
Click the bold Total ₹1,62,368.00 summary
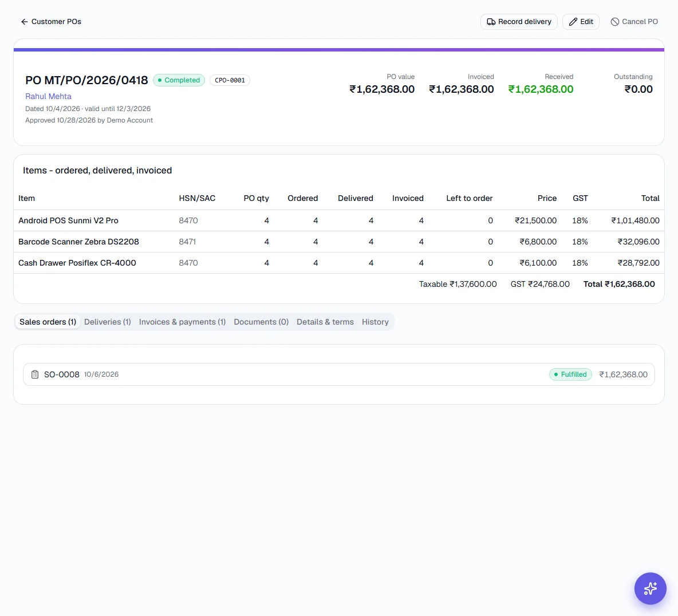coord(619,284)
